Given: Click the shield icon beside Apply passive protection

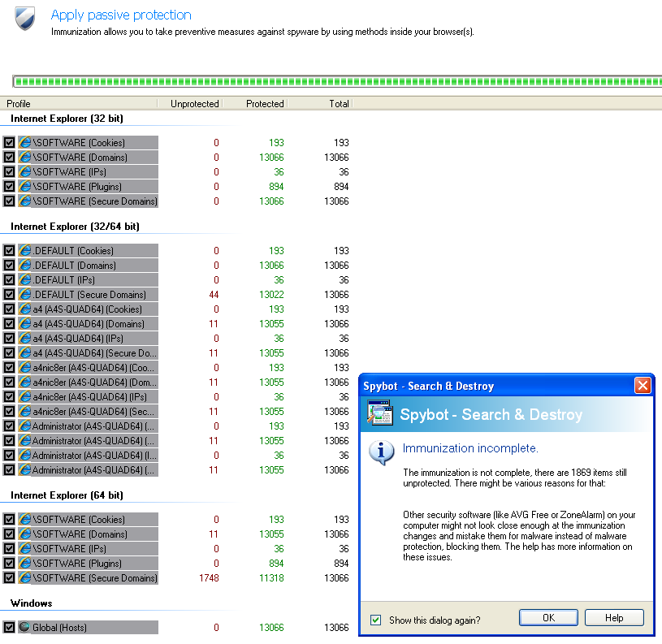Looking at the screenshot, I should pyautogui.click(x=25, y=19).
